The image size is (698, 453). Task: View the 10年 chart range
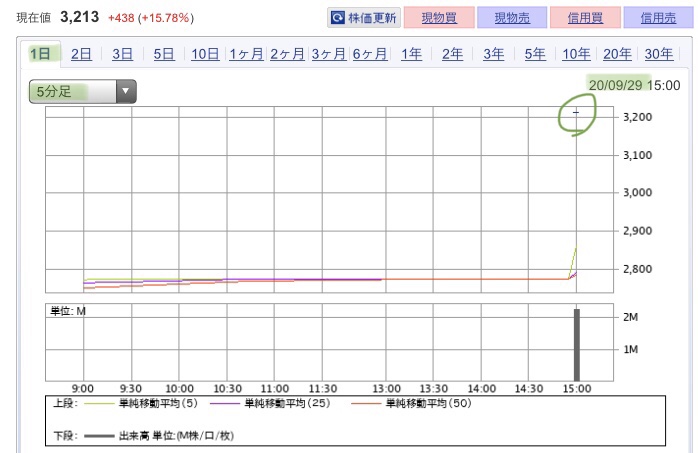576,54
